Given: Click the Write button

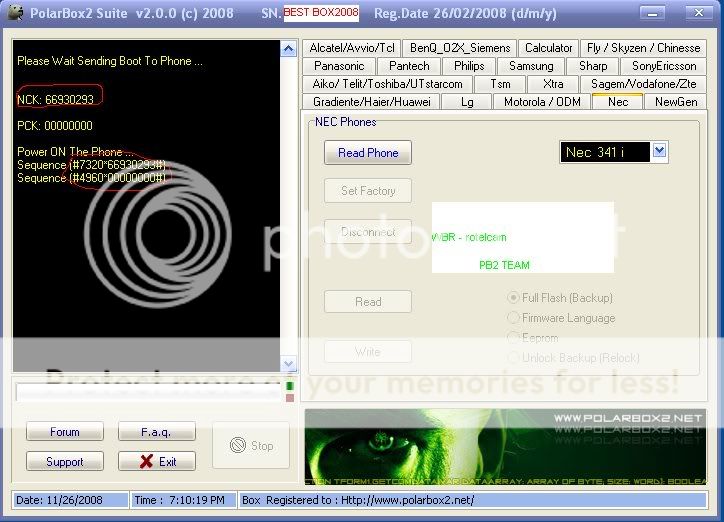Looking at the screenshot, I should click(368, 352).
